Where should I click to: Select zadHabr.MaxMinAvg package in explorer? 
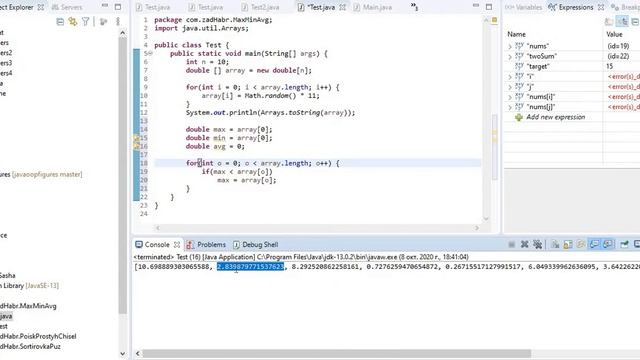click(x=28, y=306)
